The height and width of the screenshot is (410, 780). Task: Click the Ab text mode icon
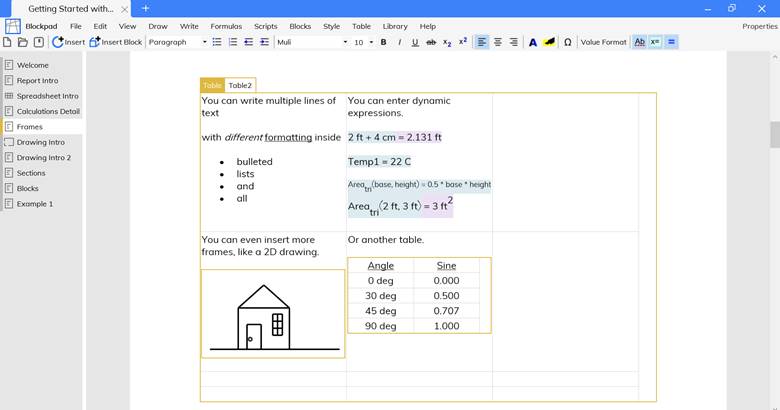640,42
